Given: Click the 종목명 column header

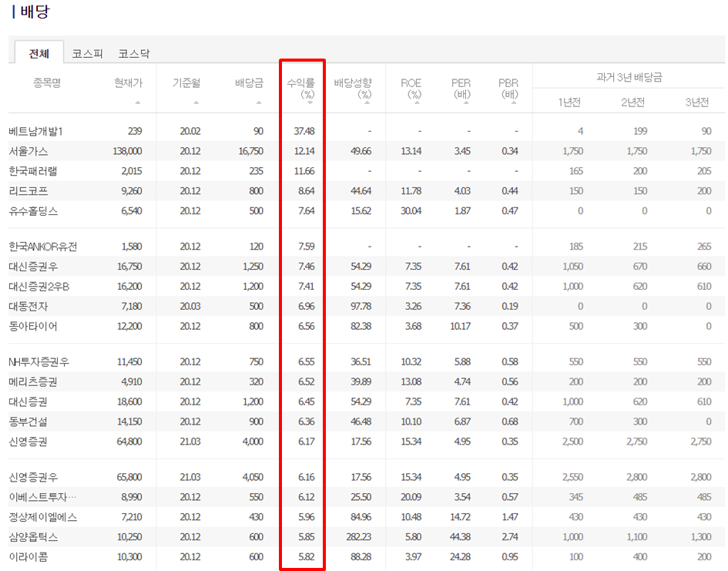Looking at the screenshot, I should 47,83.
